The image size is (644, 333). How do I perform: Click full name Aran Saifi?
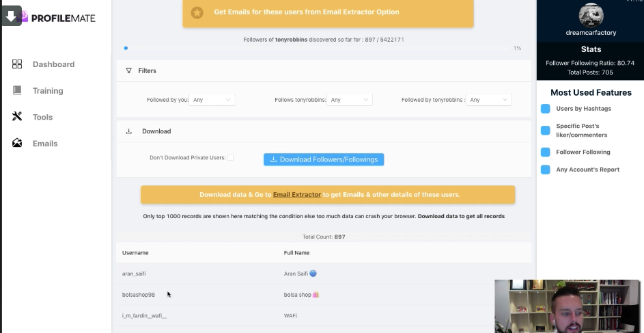click(300, 274)
